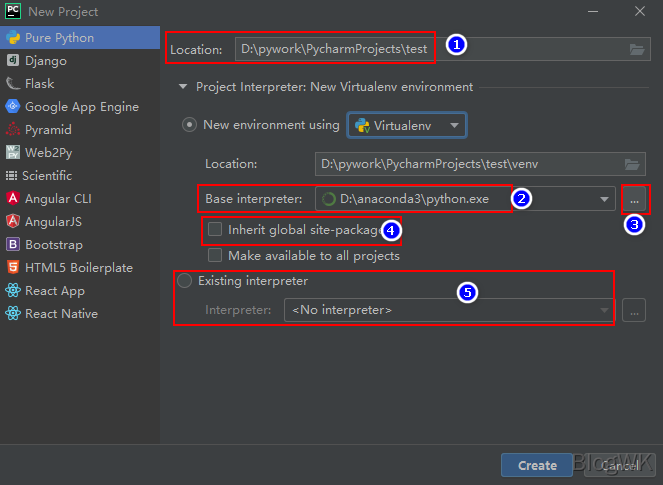
Task: Click the React Native atom icon
Action: (x=13, y=313)
